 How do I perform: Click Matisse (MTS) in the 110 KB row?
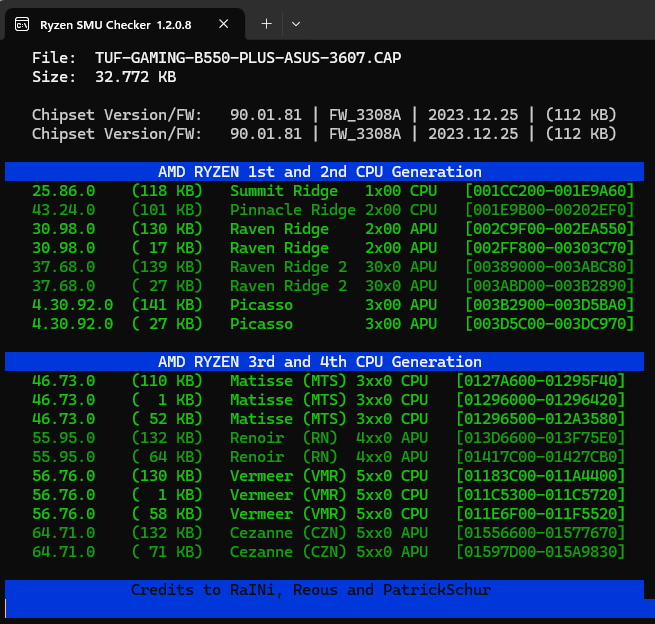(288, 381)
